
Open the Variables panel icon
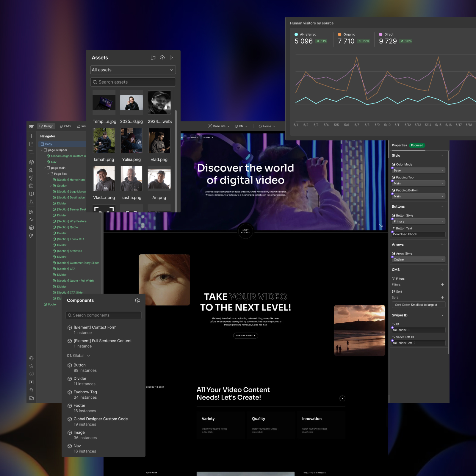tap(31, 170)
